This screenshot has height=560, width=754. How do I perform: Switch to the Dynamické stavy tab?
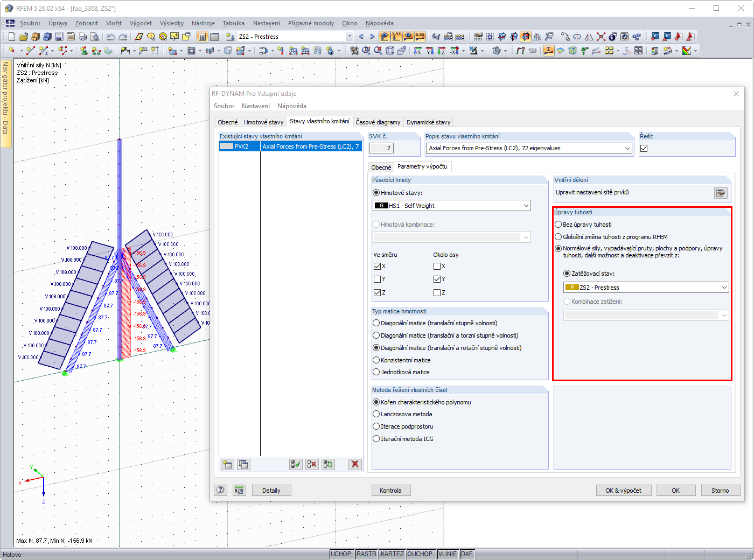coord(429,122)
